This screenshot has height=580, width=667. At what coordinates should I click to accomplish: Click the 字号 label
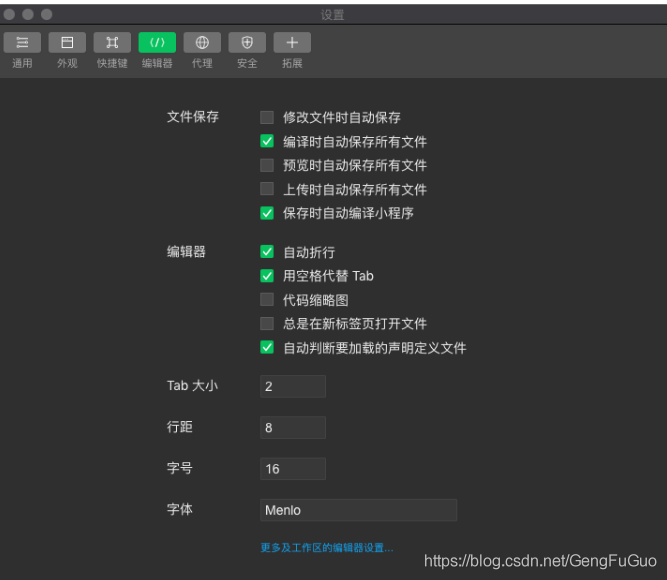(180, 468)
